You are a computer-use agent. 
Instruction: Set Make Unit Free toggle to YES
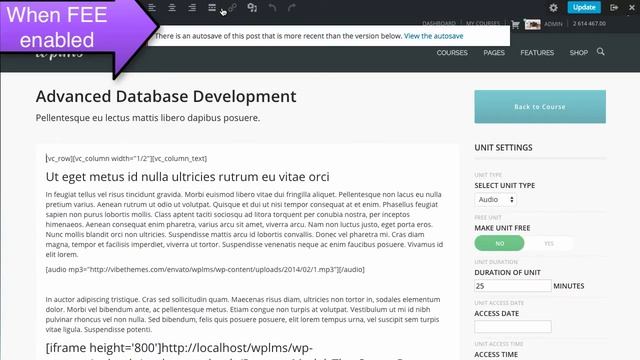549,243
